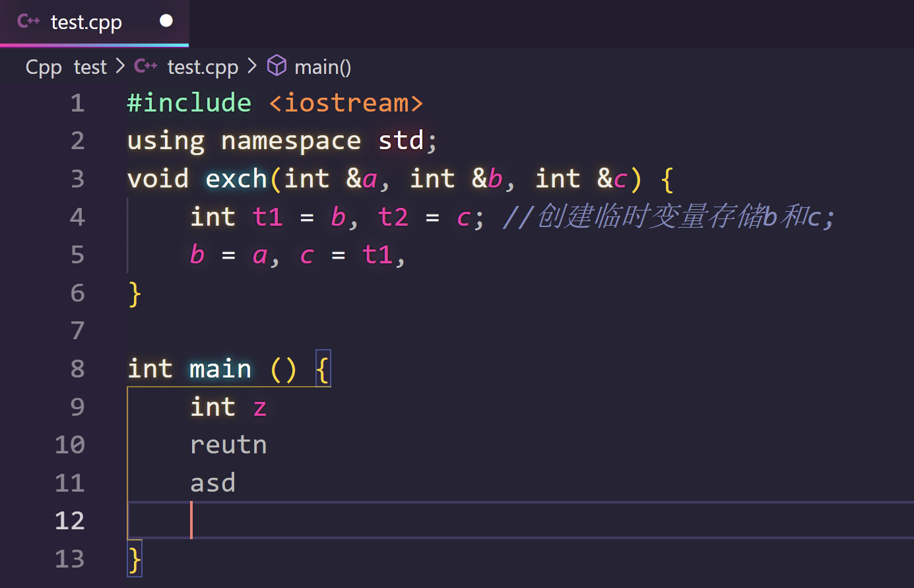Click the C++ file icon in tab
The width and height of the screenshot is (914, 588).
[28, 22]
